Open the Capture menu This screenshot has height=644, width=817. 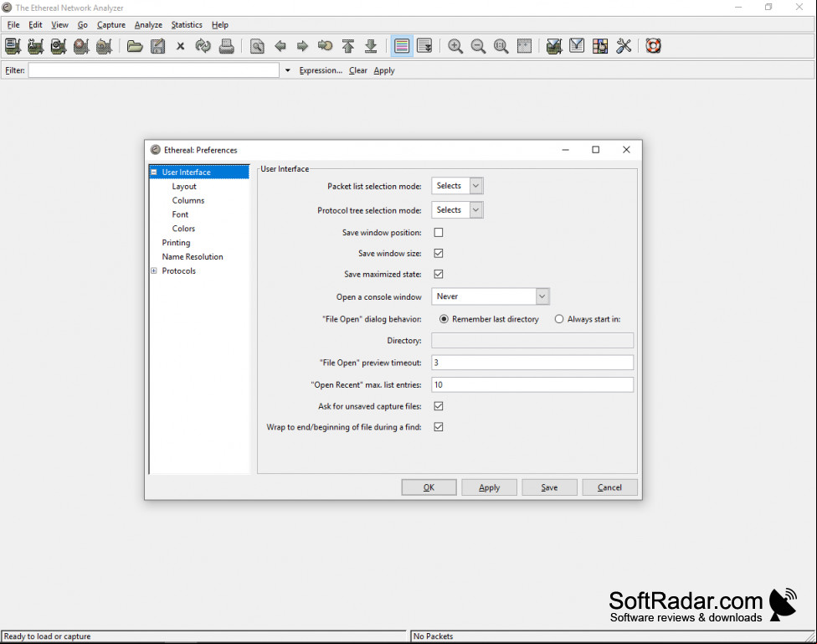point(111,25)
